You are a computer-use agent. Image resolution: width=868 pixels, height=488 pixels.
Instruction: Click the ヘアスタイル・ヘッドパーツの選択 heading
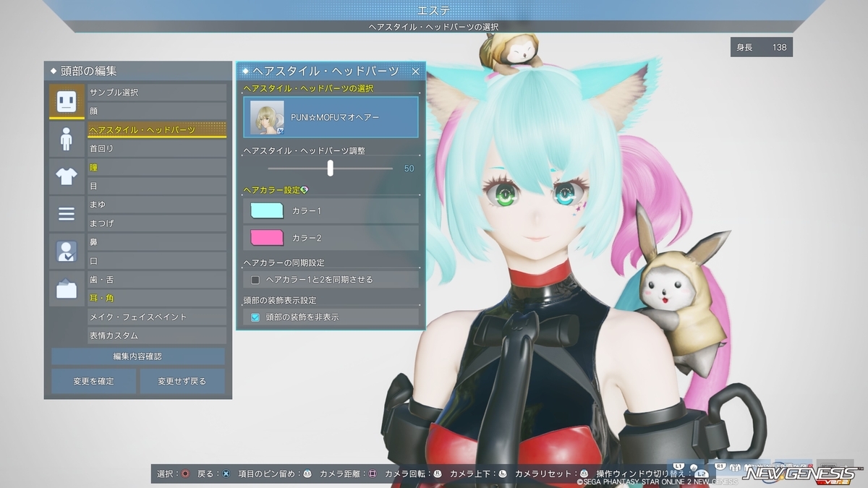coord(308,88)
